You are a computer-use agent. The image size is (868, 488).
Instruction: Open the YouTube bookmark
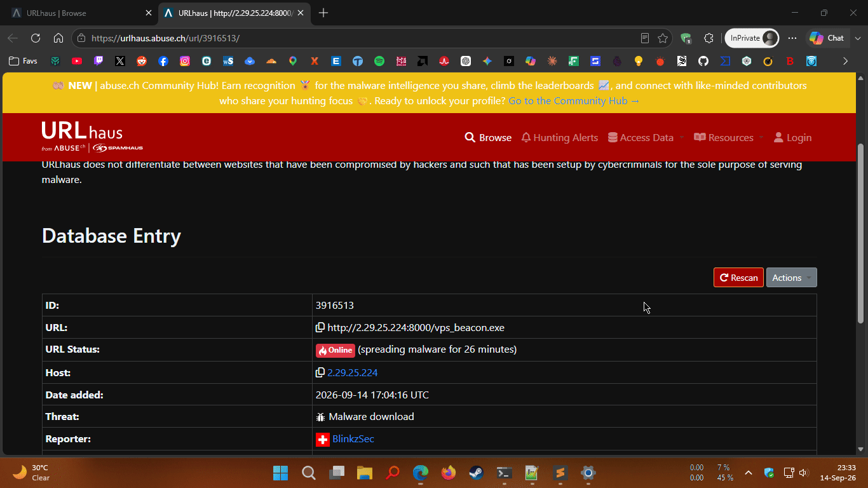77,61
